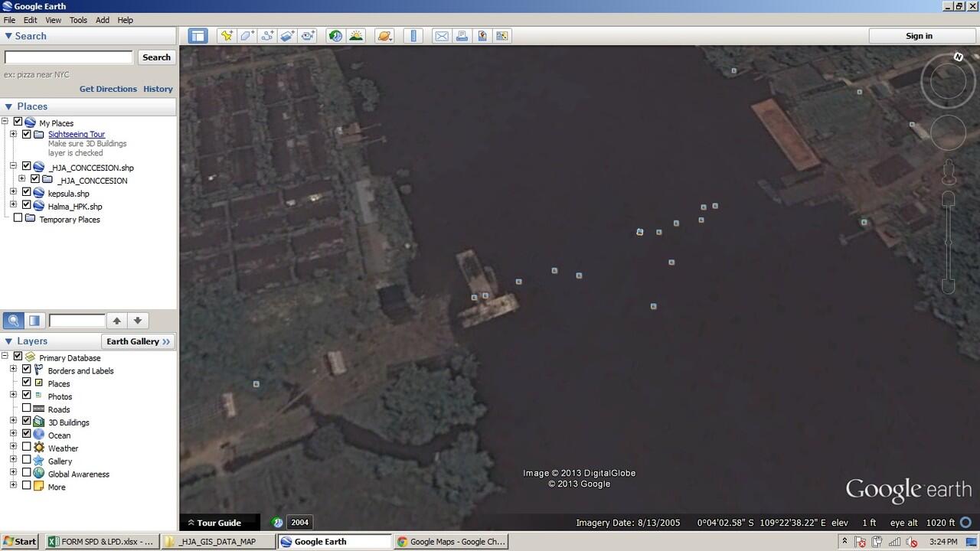Viewport: 980px width, 551px height.
Task: Collapse the My Places tree node
Action: 5,122
